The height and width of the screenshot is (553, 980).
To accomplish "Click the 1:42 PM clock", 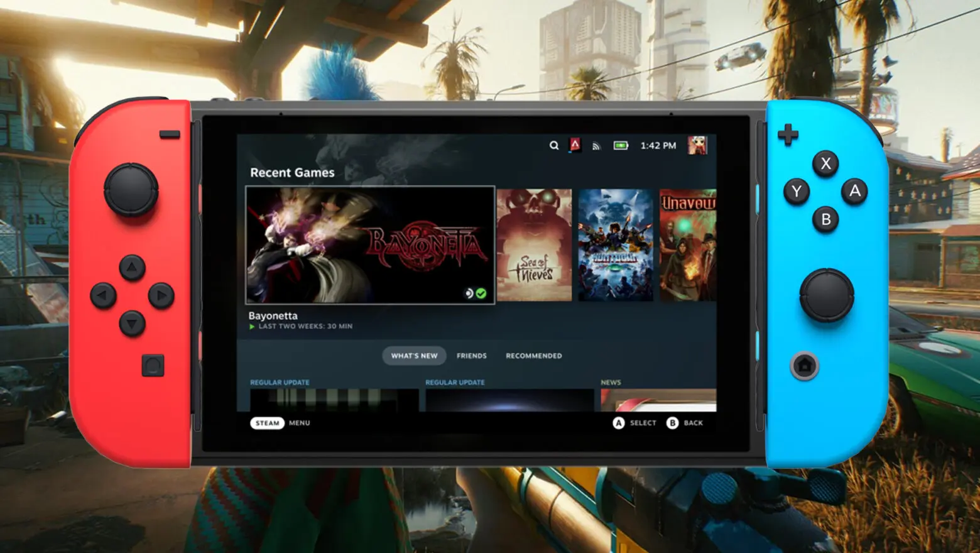I will pyautogui.click(x=658, y=145).
